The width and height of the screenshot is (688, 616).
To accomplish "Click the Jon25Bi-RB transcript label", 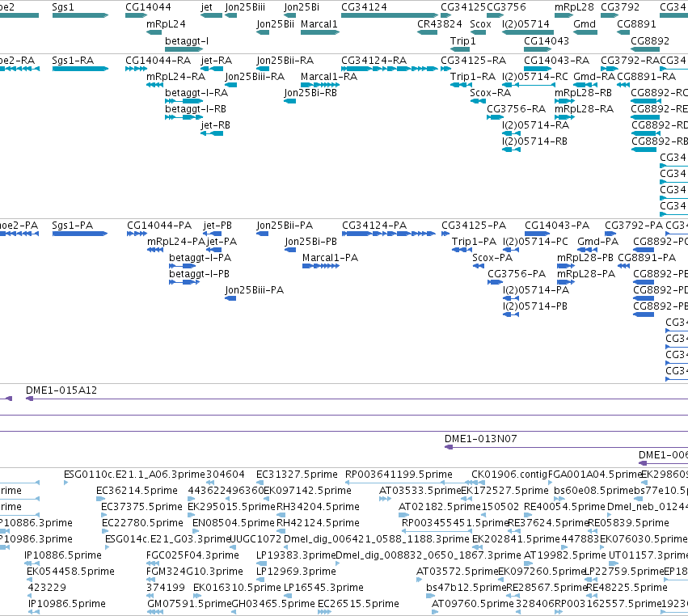I will [310, 93].
